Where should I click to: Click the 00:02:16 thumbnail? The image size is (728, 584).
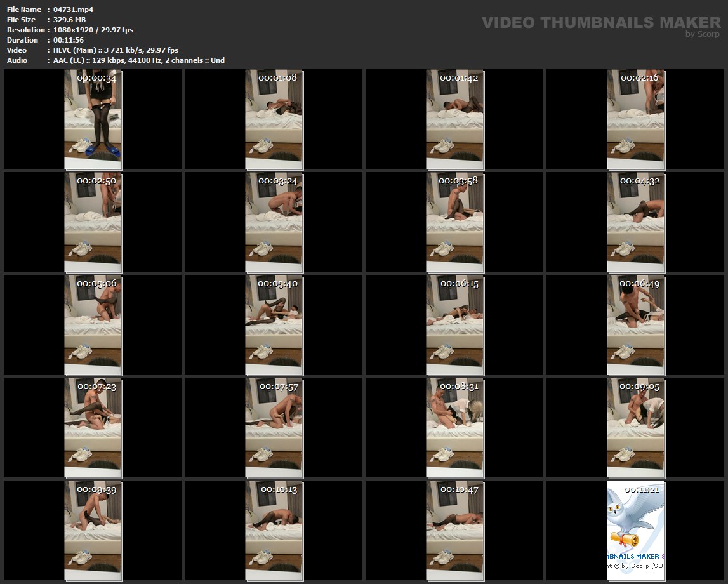pyautogui.click(x=635, y=119)
